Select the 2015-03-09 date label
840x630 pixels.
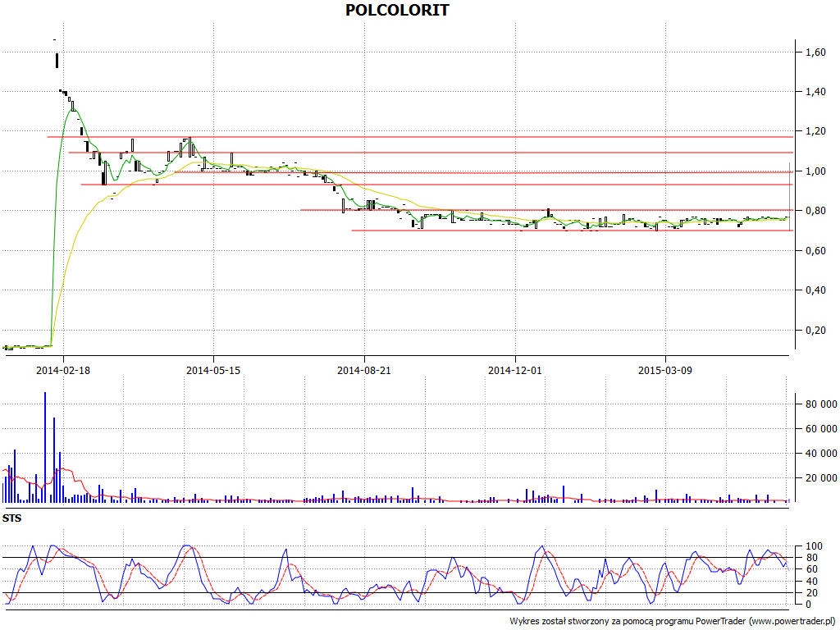pyautogui.click(x=664, y=370)
